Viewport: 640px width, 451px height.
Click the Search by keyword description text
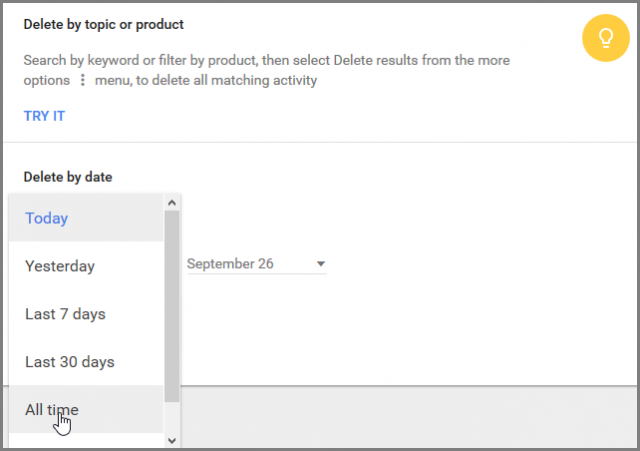267,70
